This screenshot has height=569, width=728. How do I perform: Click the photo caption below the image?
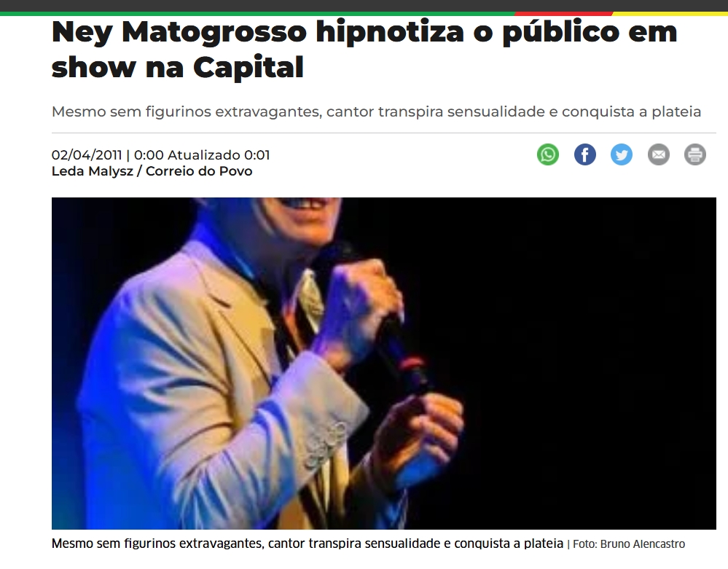click(308, 544)
